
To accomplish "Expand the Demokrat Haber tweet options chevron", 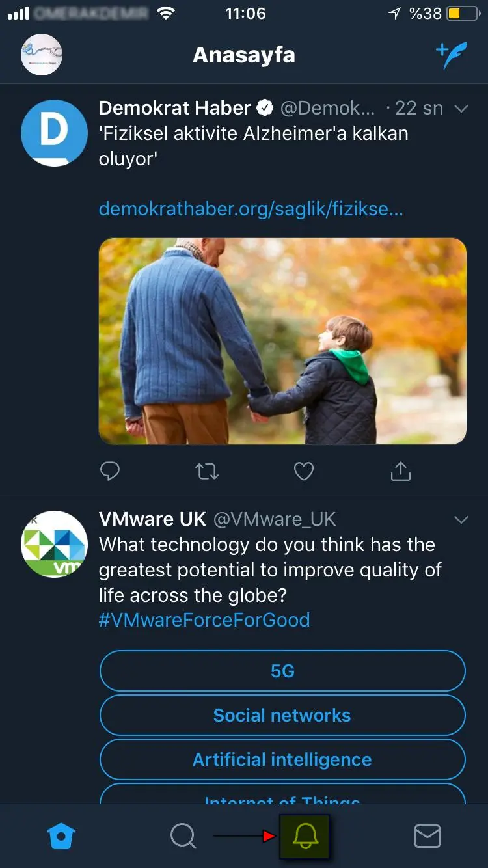I will pyautogui.click(x=461, y=109).
